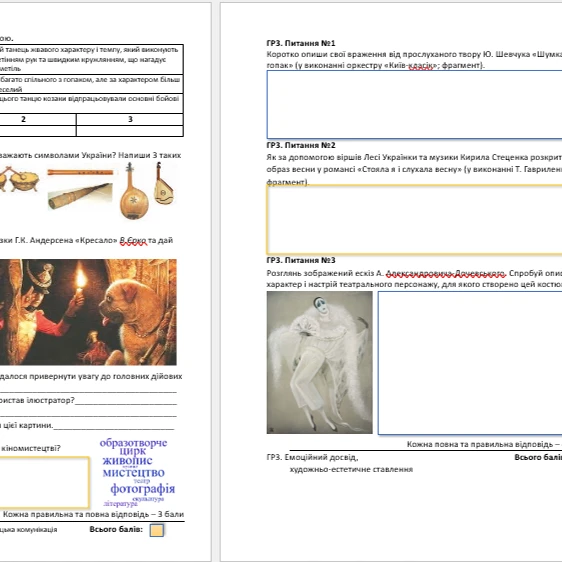The image size is (562, 562).
Task: Click the answer box beside the Pierrot sketch
Action: pos(470,363)
